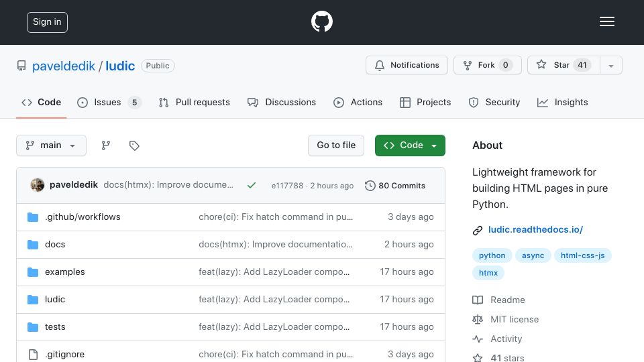The width and height of the screenshot is (644, 362).
Task: Open the ludic folder
Action: tap(55, 299)
